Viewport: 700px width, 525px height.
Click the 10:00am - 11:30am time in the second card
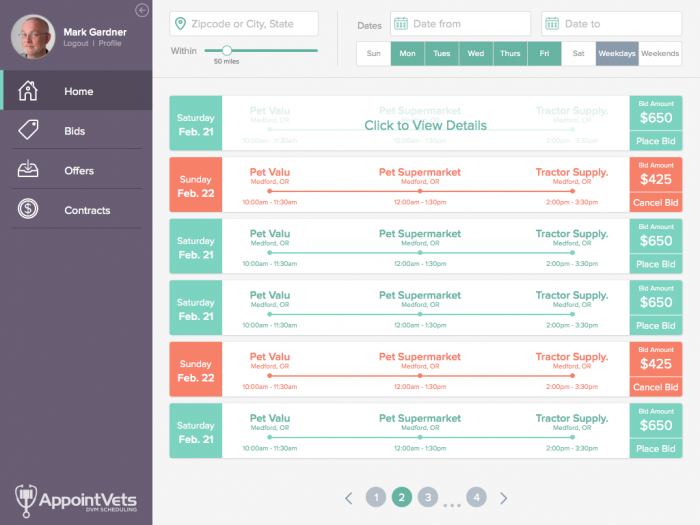coord(270,202)
